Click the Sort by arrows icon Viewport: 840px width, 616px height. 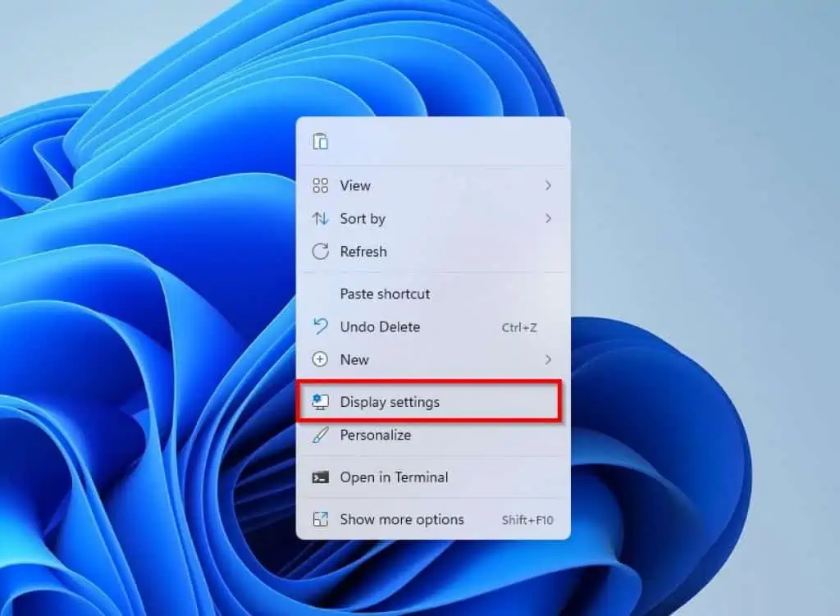[x=320, y=219]
